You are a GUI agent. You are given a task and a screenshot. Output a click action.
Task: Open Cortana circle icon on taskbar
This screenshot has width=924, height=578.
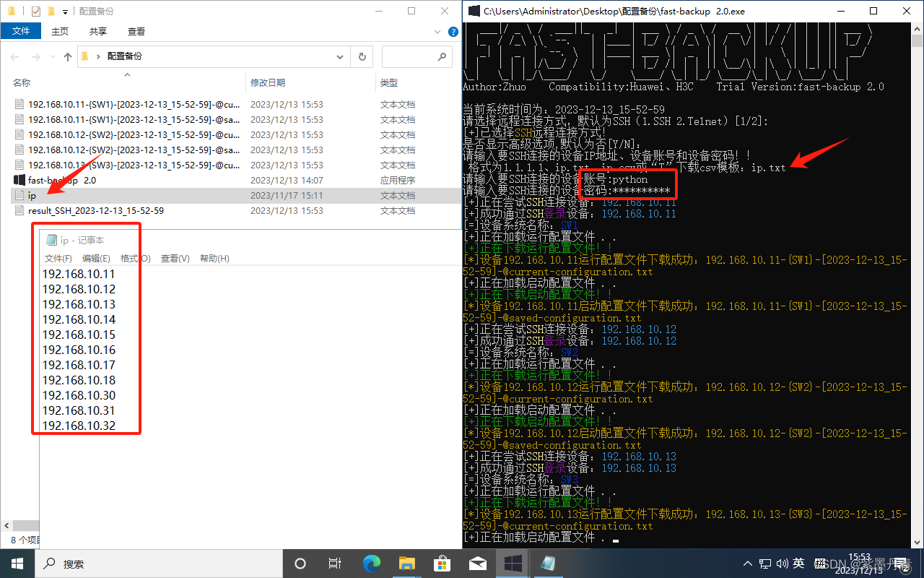point(300,564)
